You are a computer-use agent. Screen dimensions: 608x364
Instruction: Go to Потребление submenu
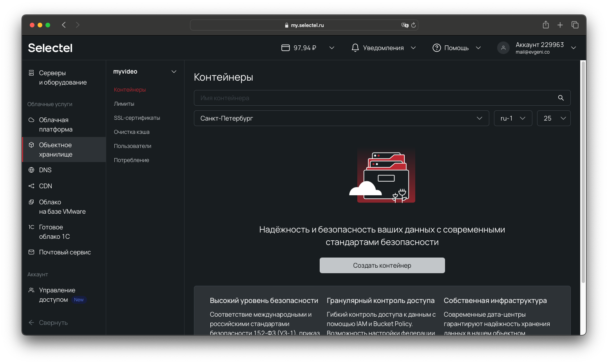click(132, 160)
